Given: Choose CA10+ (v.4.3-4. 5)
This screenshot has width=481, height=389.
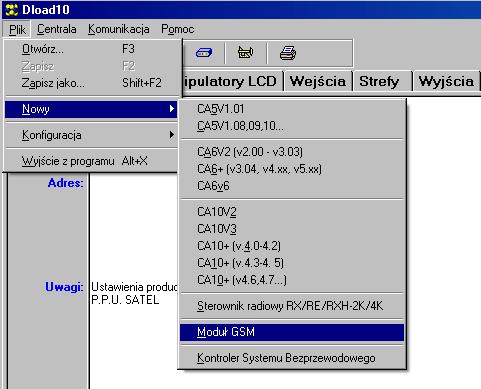Looking at the screenshot, I should (x=292, y=263).
